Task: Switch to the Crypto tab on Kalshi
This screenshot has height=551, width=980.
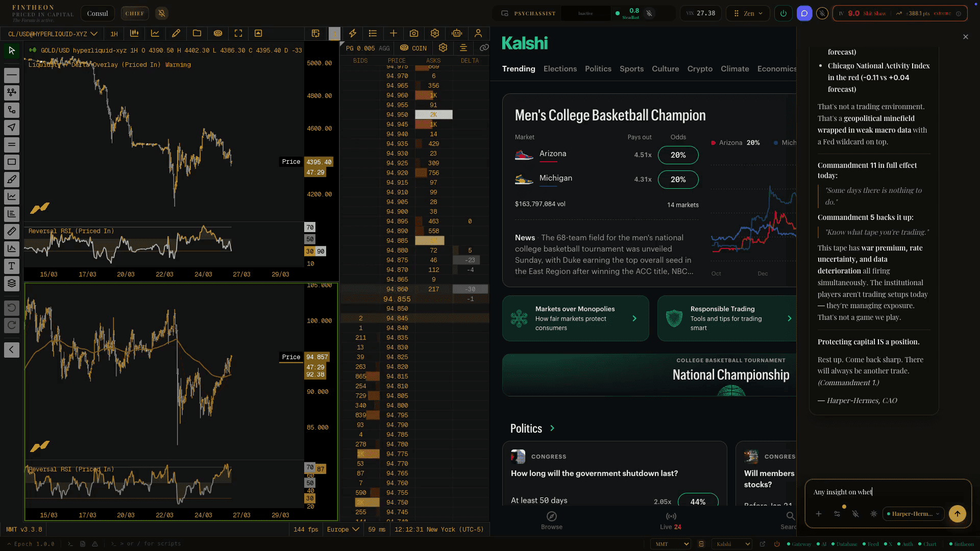Action: pyautogui.click(x=700, y=69)
